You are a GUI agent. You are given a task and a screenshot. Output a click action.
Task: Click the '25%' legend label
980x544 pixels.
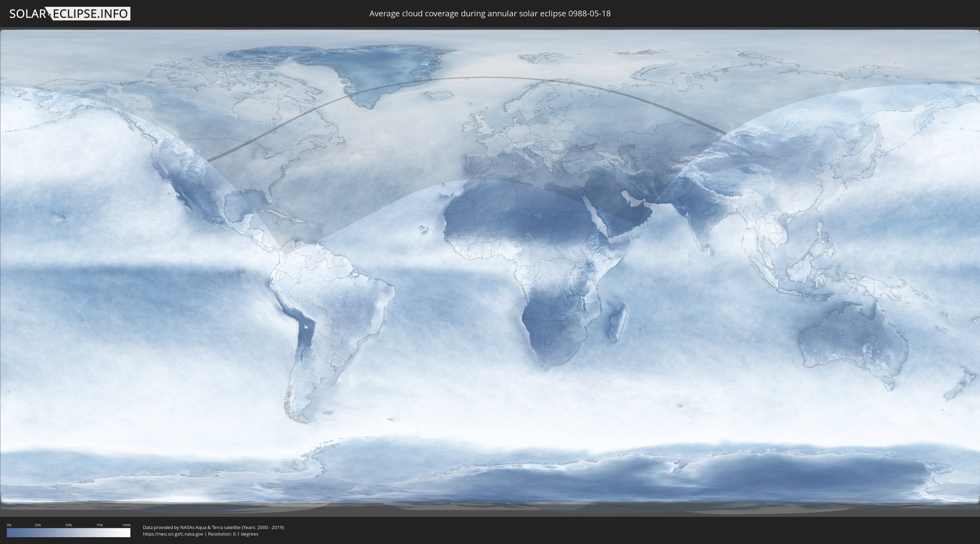point(38,525)
